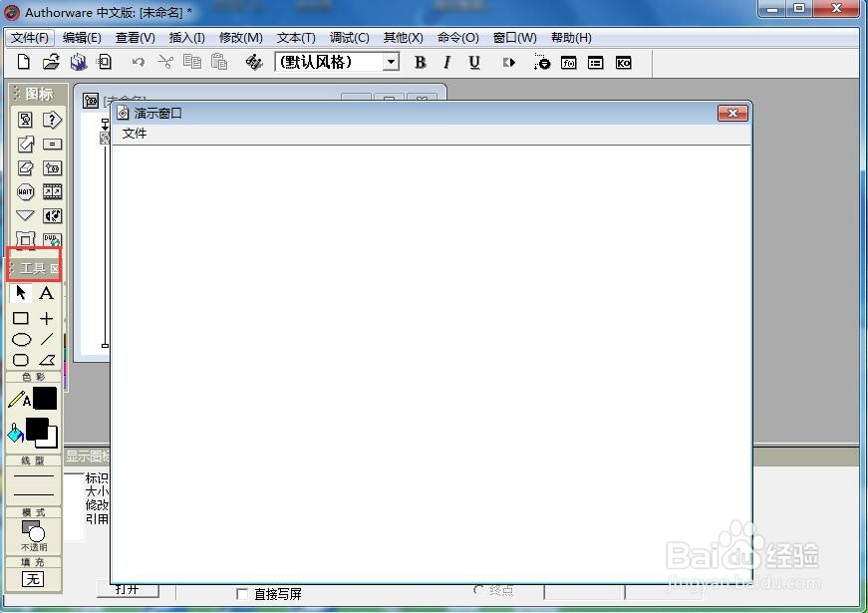Click the white background fill swatch
Screen dimensions: 868x613
click(52, 442)
